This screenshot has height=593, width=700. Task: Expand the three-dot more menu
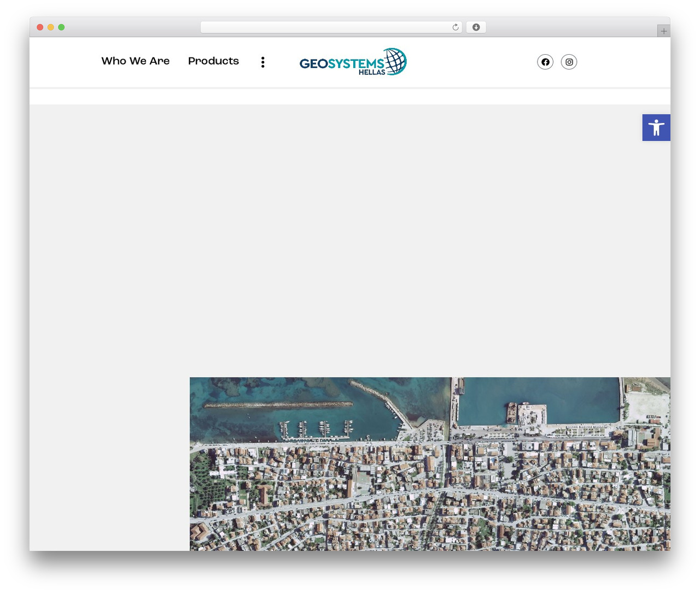click(x=263, y=62)
